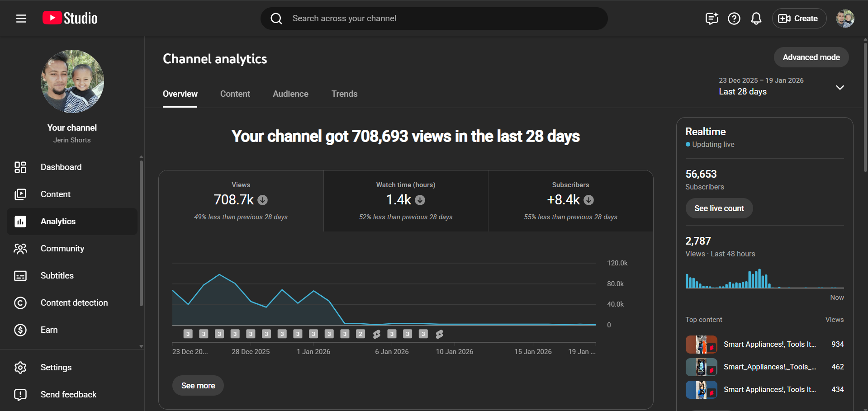Open the Earn section in sidebar
Screen dimensions: 868x411
[x=49, y=330]
